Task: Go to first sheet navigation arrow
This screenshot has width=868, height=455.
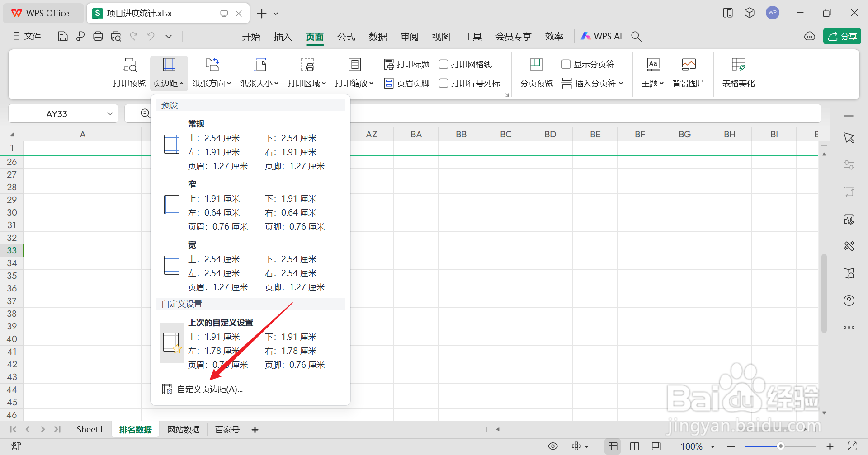Action: pos(13,429)
